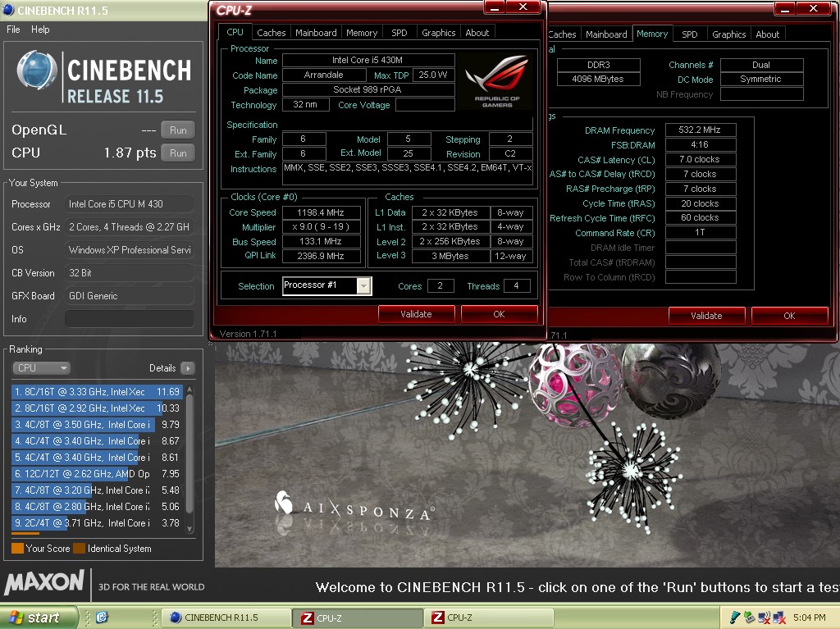This screenshot has width=840, height=629.
Task: Switch to CINEBENCH R11.5 taskbar button
Action: pyautogui.click(x=225, y=618)
